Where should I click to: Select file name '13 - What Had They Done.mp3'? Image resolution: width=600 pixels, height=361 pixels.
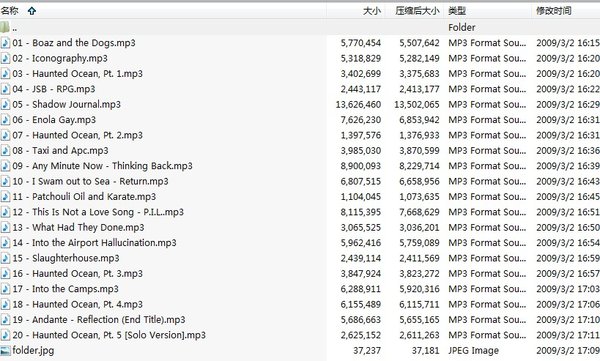(x=78, y=227)
